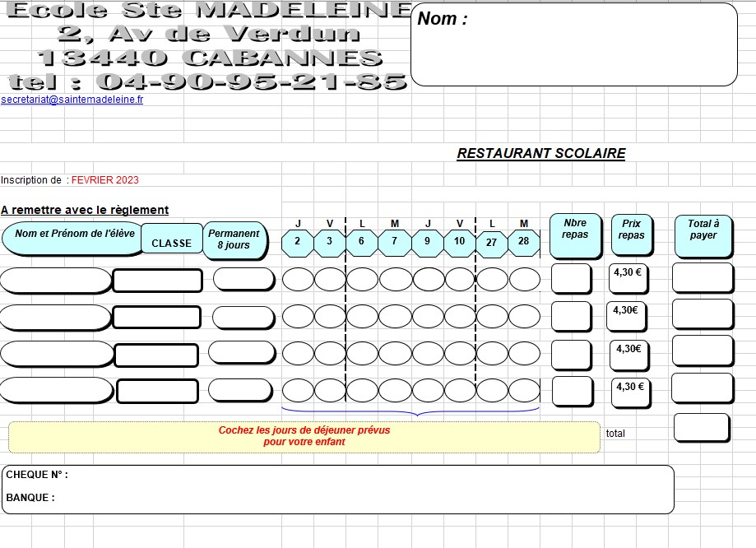
Task: Tick day 2 oval in fourth student row
Action: (298, 390)
